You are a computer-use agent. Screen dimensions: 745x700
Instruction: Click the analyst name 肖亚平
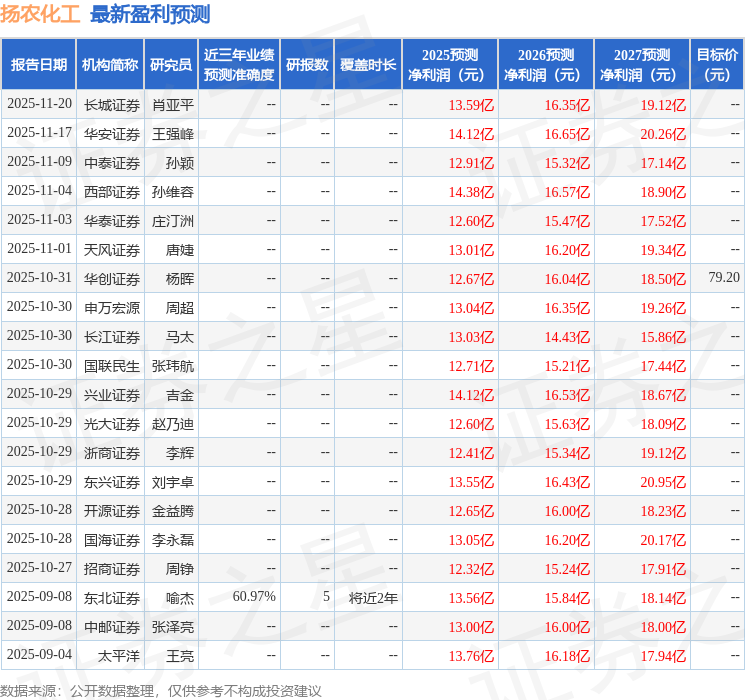173,105
